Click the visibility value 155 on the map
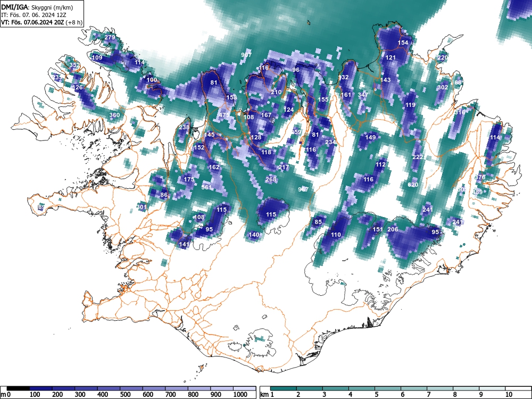This screenshot has width=532, height=399. (x=323, y=99)
